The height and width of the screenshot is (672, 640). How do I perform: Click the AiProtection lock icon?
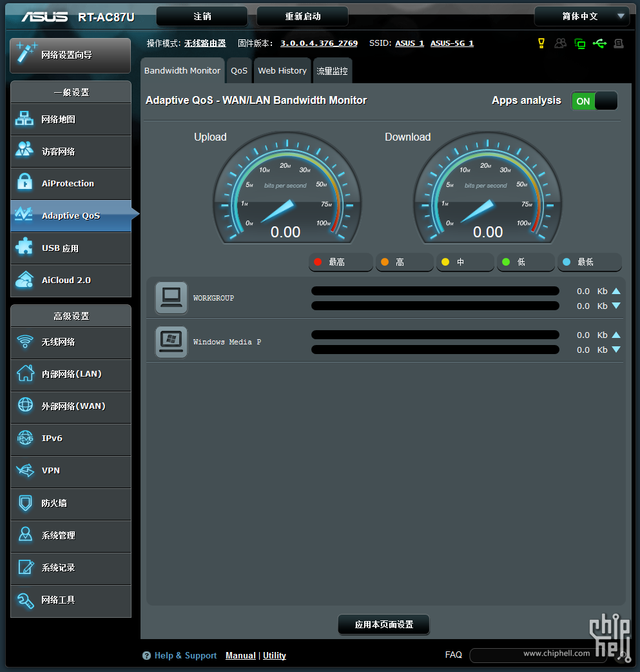[24, 182]
